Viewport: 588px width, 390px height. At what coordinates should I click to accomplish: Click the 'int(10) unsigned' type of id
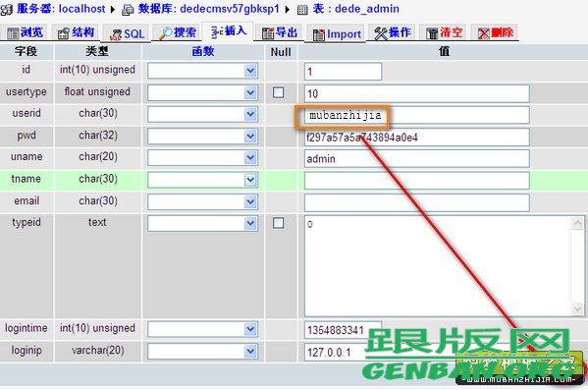coord(97,70)
